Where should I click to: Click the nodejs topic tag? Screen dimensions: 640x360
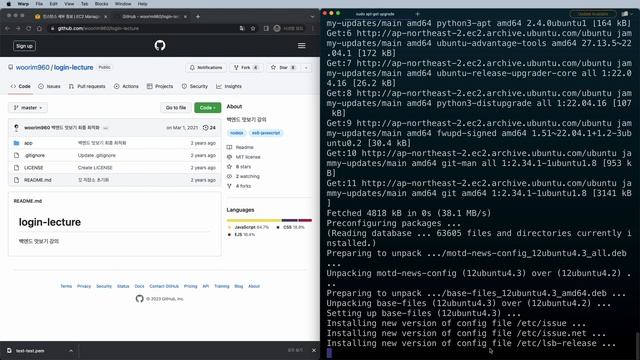(x=236, y=133)
